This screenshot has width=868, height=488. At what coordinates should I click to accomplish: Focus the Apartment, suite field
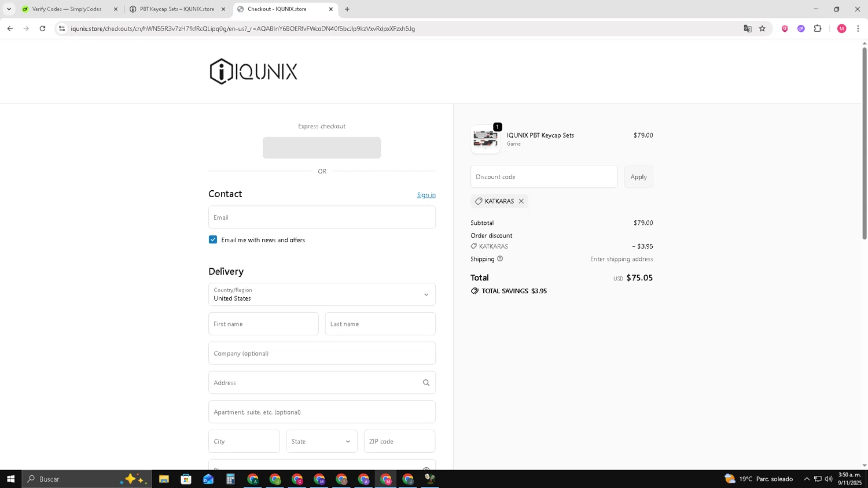[322, 412]
